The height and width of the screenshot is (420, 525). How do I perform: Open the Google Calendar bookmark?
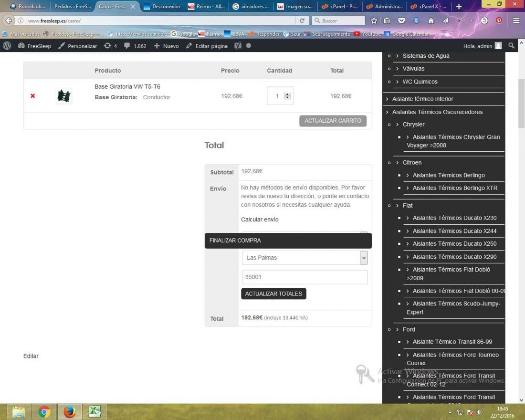407,34
